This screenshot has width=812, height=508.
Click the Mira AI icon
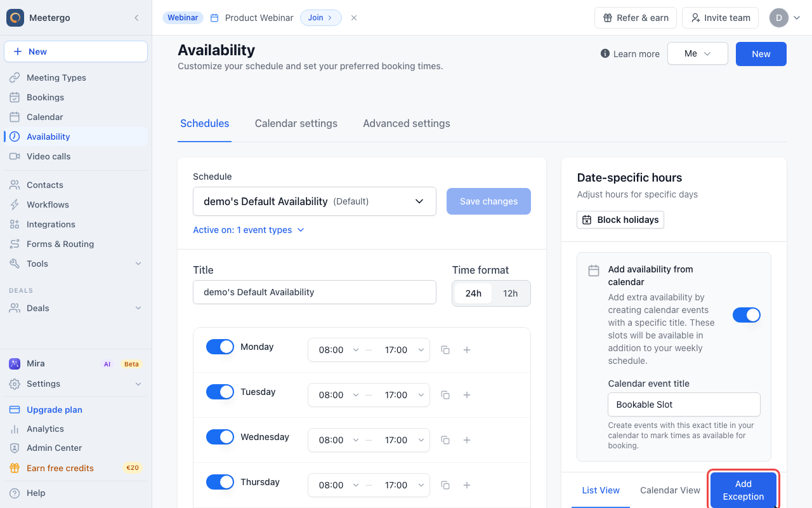pyautogui.click(x=15, y=364)
